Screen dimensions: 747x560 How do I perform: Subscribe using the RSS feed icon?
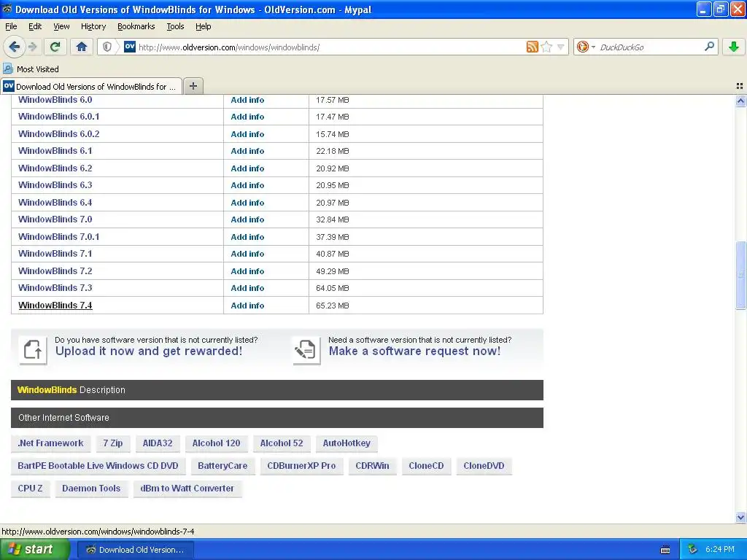(x=532, y=47)
